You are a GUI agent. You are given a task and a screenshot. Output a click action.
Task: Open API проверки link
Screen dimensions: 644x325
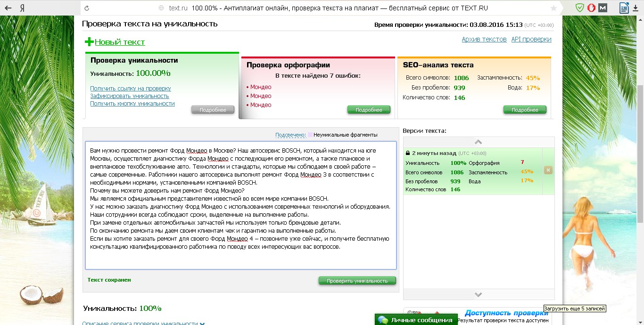[531, 40]
